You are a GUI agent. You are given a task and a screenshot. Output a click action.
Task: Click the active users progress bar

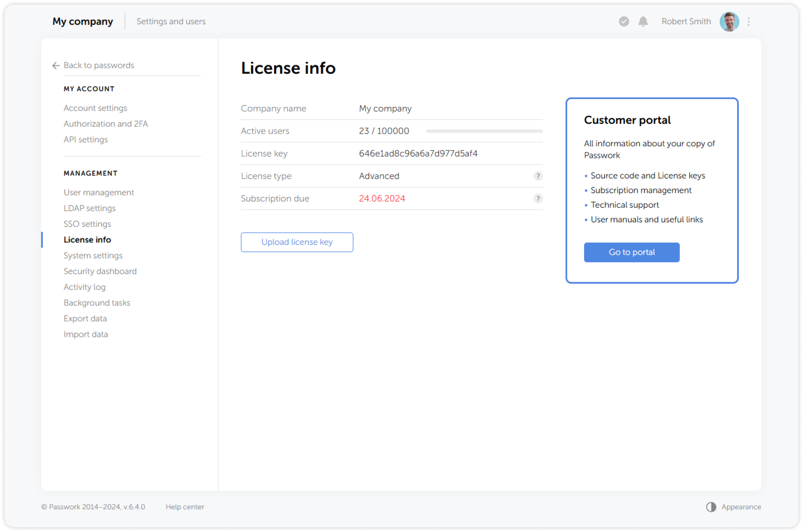(x=484, y=131)
